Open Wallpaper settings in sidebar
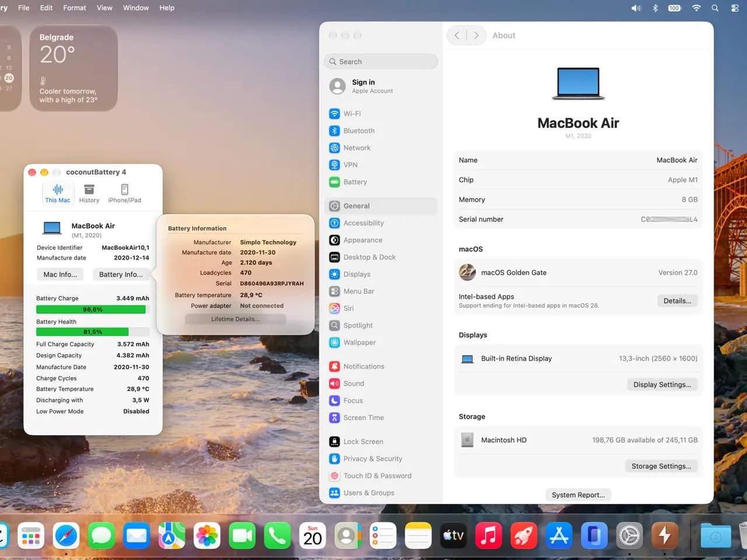747x560 pixels. point(381,342)
